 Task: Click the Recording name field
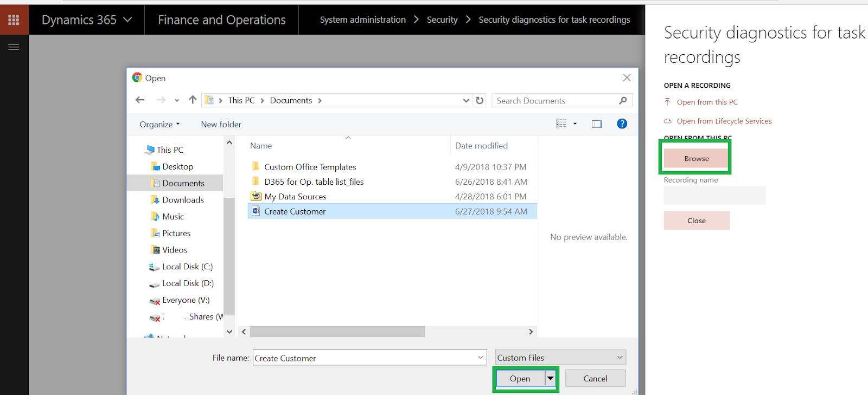[x=714, y=195]
